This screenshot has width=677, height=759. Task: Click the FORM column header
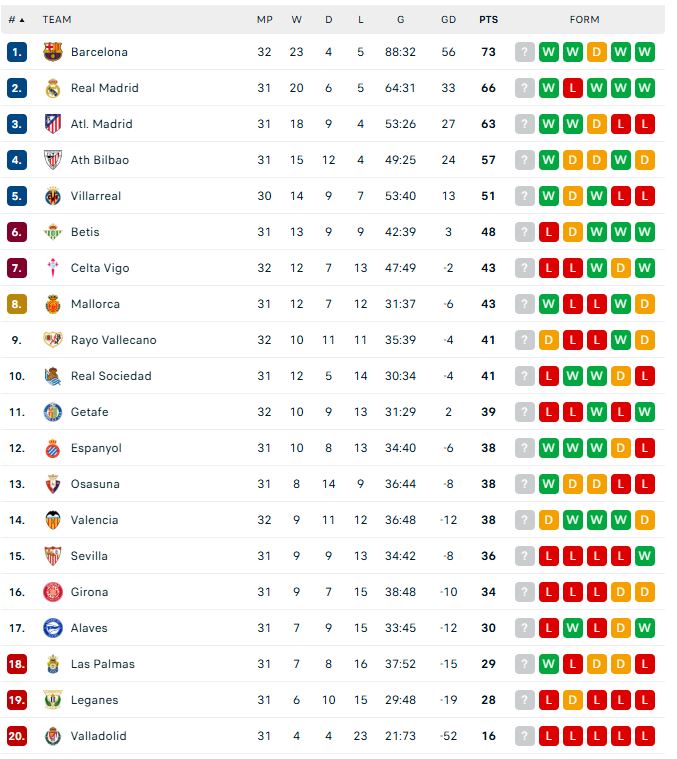[x=585, y=20]
